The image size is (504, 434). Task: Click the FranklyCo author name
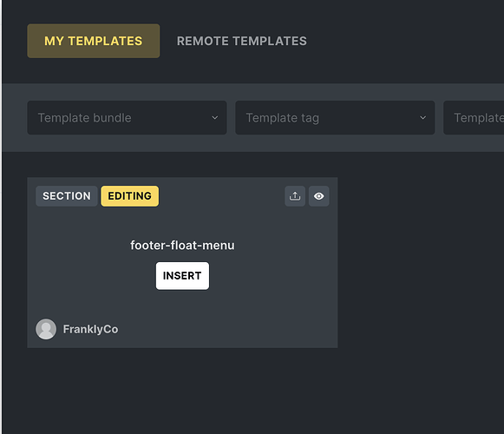90,329
